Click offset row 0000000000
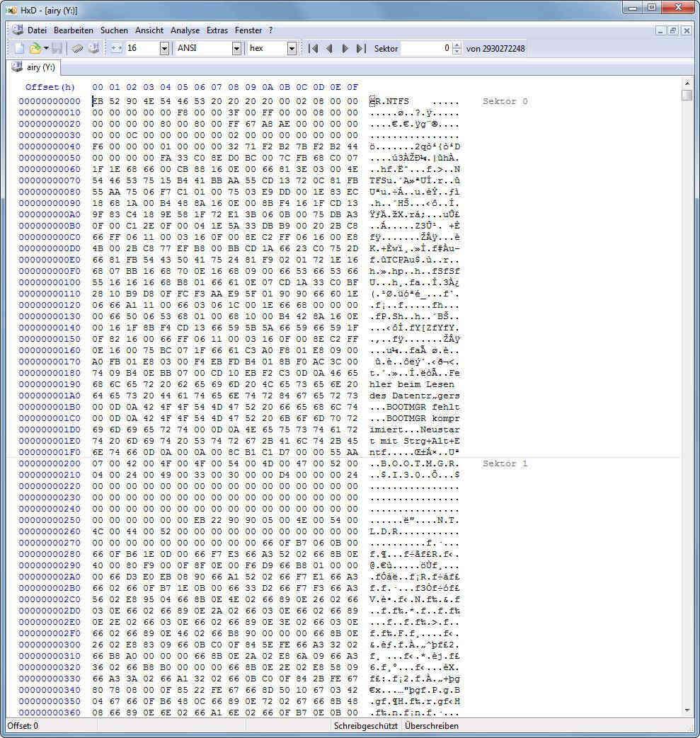700x738 pixels. (50, 101)
